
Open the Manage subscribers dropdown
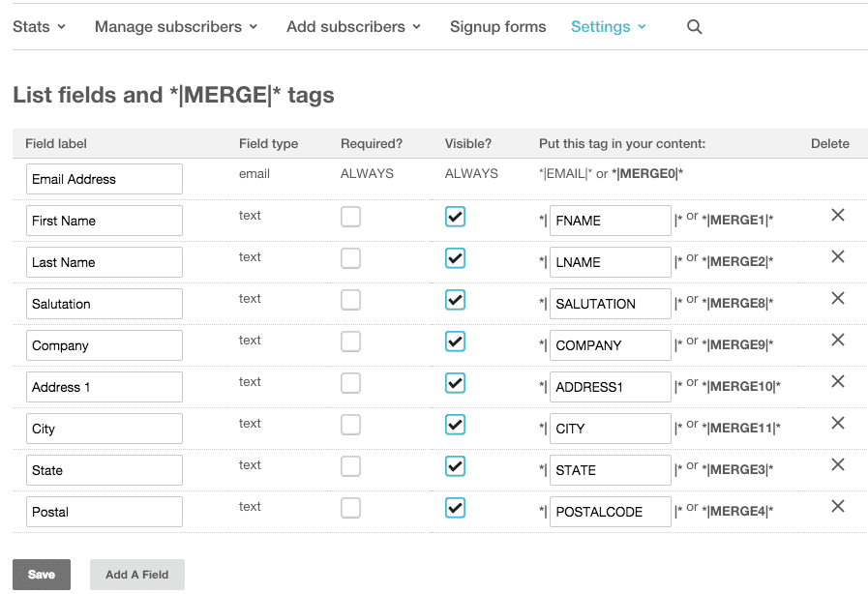point(176,27)
